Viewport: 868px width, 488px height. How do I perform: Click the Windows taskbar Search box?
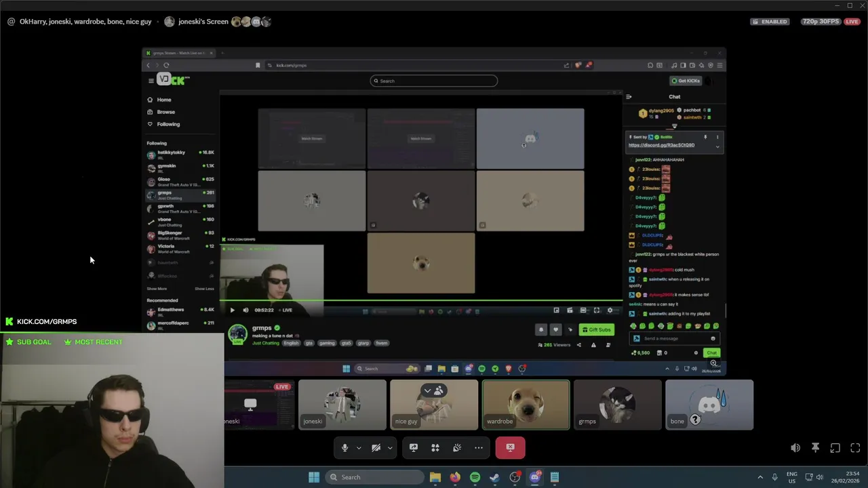pos(374,477)
